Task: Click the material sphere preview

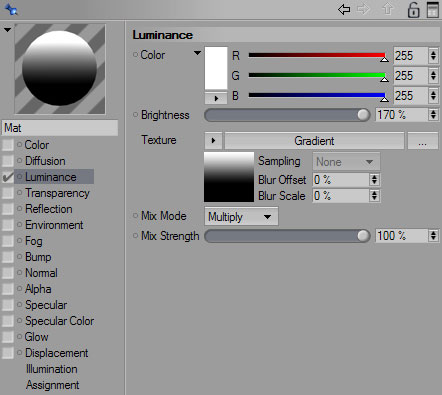Action: pos(60,69)
